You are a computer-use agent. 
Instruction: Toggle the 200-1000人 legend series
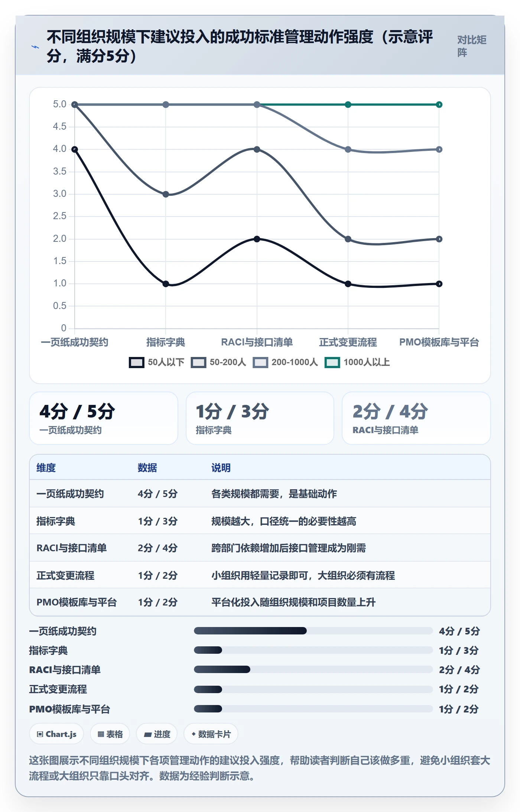point(285,362)
